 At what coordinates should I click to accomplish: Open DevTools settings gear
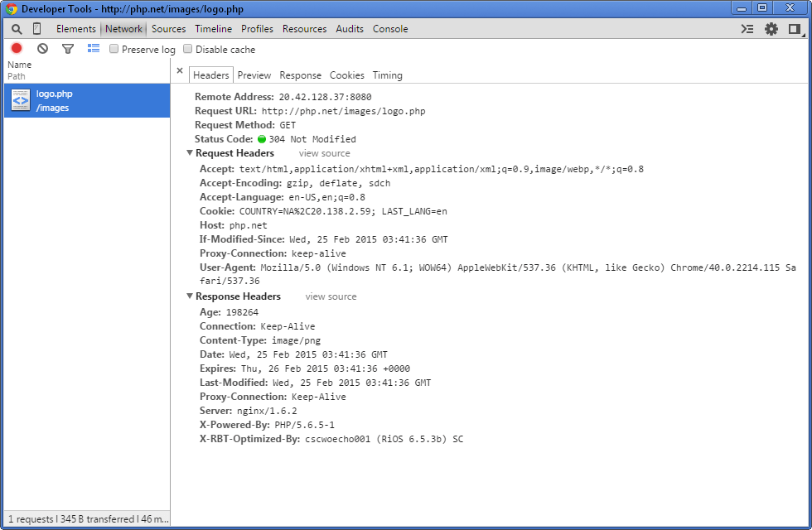click(771, 29)
